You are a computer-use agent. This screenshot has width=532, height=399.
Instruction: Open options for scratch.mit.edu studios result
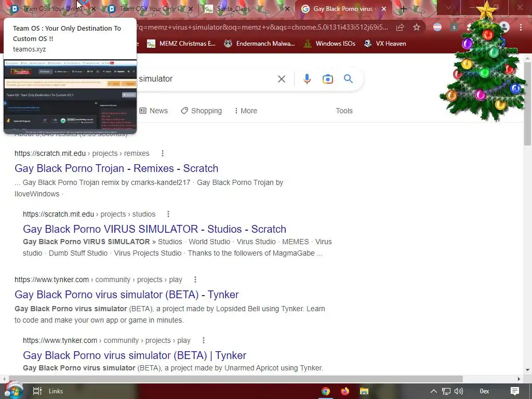(x=168, y=214)
